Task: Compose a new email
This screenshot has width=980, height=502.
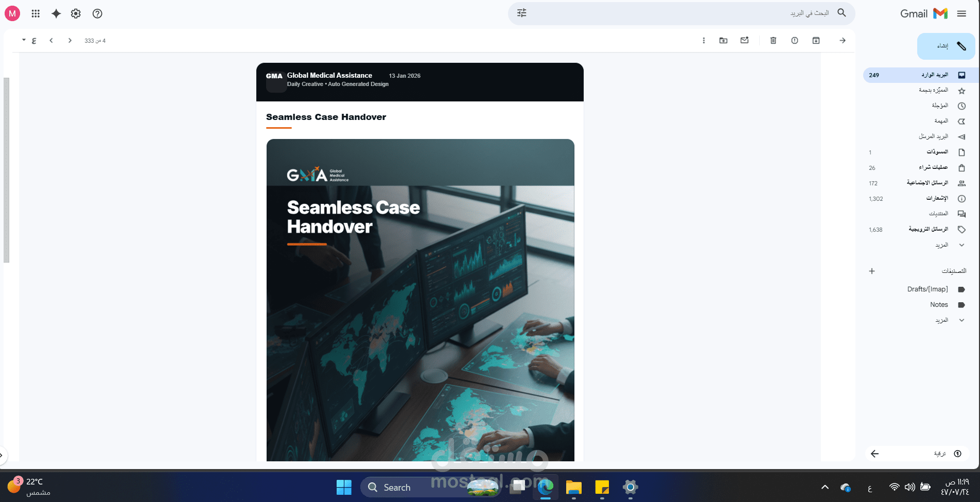Action: (946, 46)
